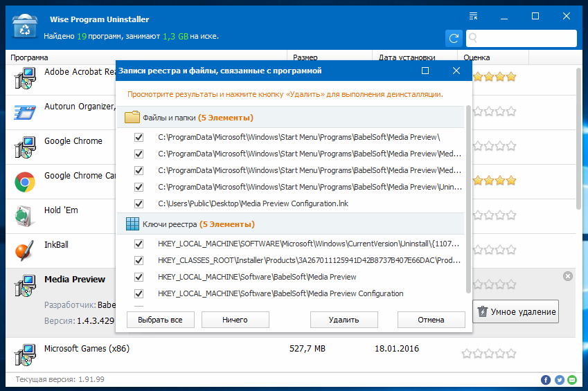This screenshot has width=588, height=391.
Task: Open the menu icon in title bar
Action: [x=473, y=16]
